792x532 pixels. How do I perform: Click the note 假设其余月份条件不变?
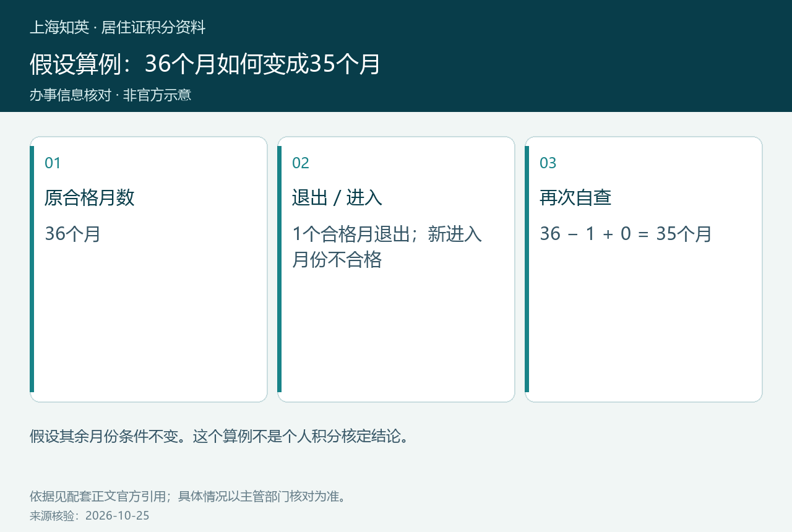point(107,437)
